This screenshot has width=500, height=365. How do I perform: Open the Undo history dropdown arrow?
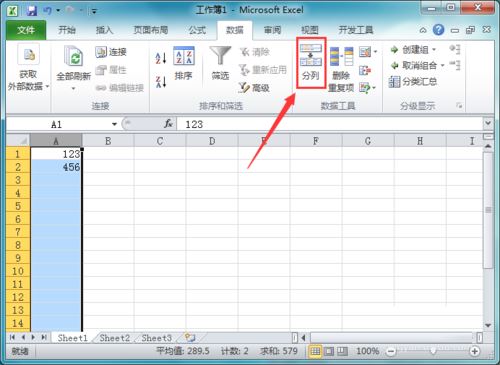coord(58,11)
